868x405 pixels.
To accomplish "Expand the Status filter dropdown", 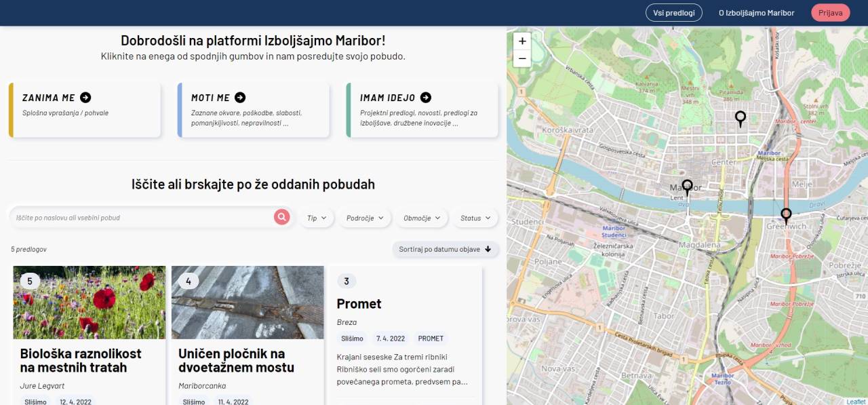I will [475, 218].
